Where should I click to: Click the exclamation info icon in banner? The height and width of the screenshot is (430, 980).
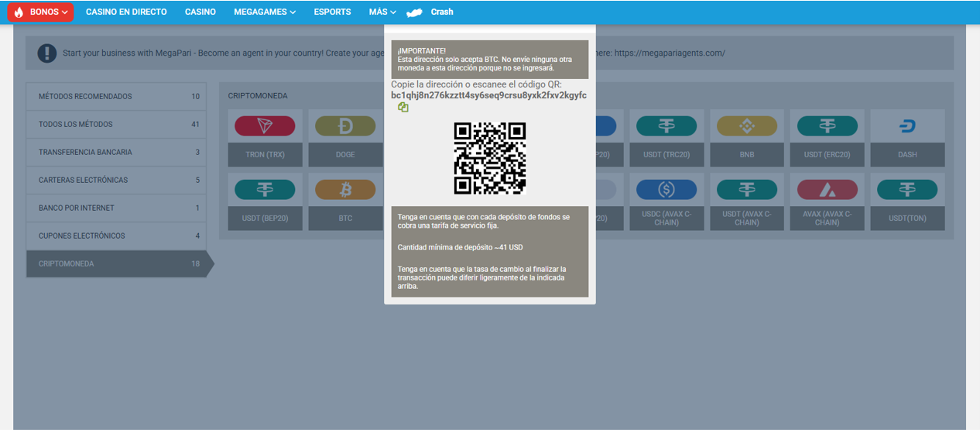47,53
